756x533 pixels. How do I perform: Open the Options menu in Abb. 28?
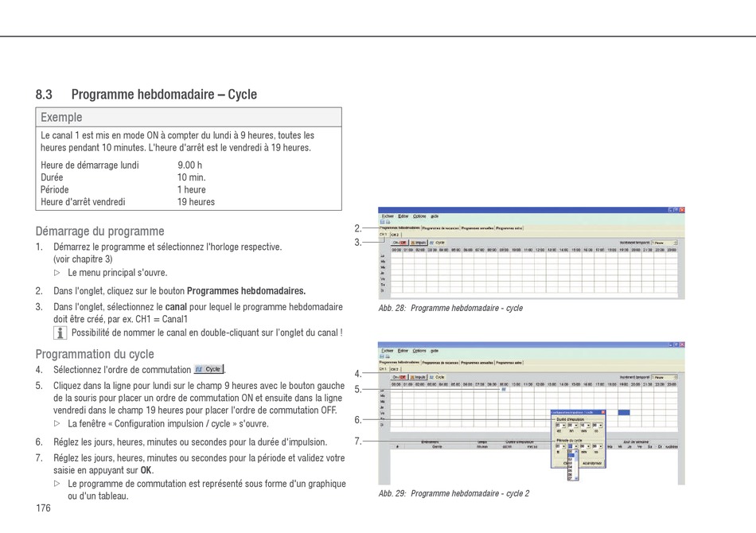[419, 216]
